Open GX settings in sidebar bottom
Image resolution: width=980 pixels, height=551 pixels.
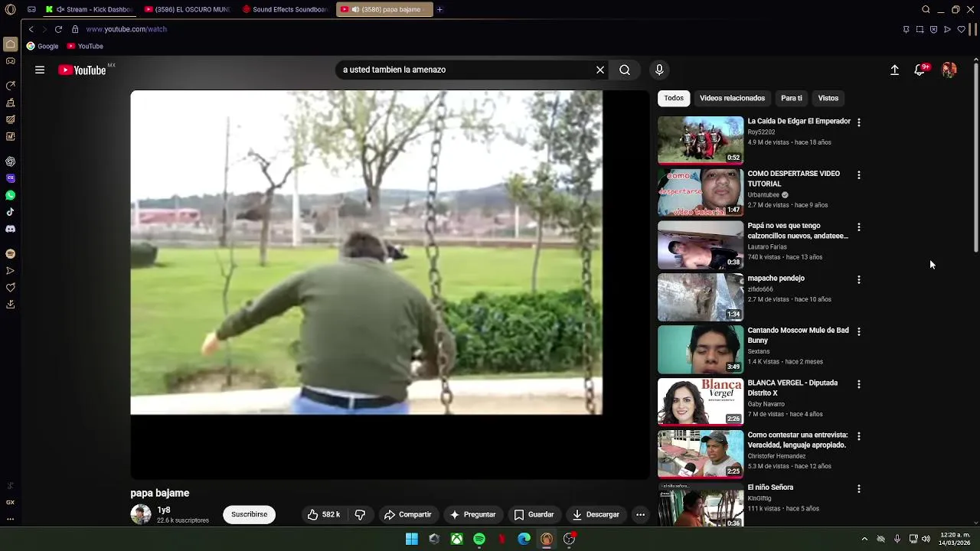(x=10, y=503)
